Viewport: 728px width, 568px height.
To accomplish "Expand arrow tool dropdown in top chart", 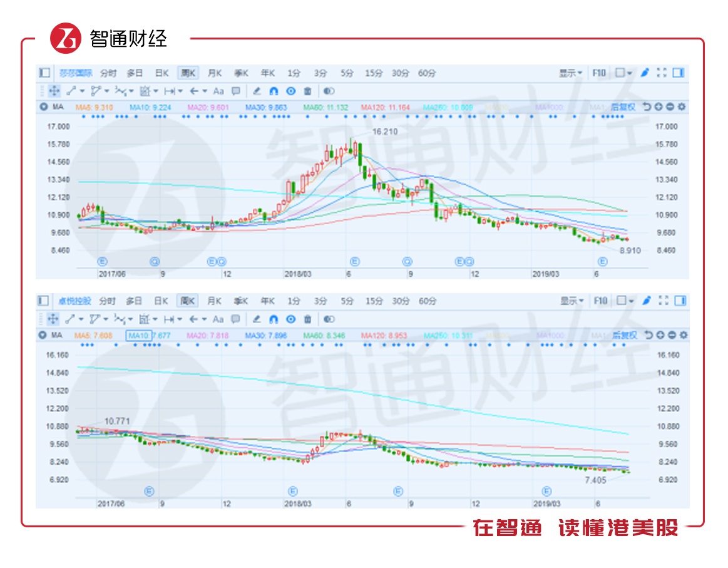I will 205,91.
